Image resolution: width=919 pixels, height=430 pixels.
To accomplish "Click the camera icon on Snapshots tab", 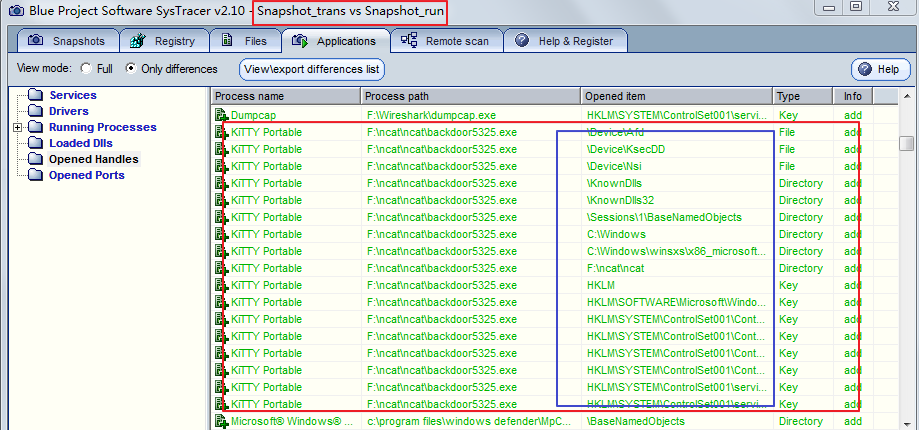I will coord(36,40).
